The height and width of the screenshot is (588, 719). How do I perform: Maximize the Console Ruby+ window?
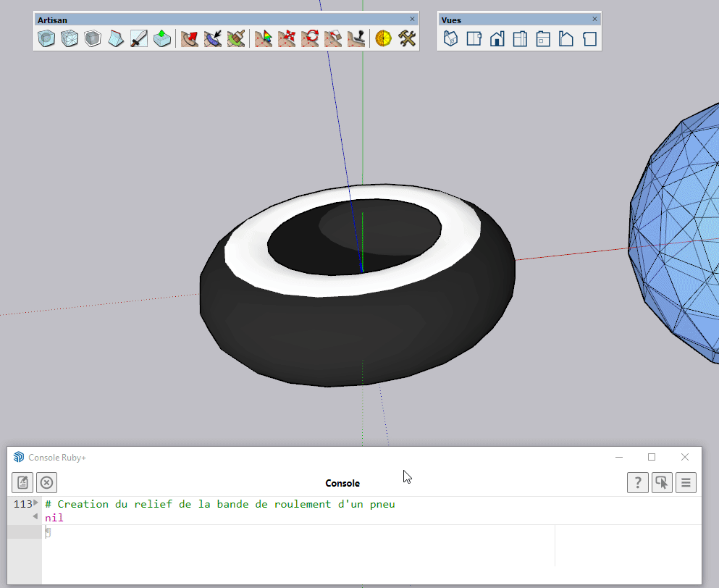(652, 457)
